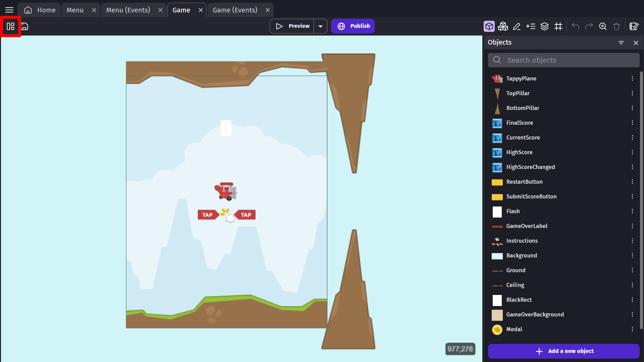This screenshot has height=362, width=644.
Task: Open Medal object options menu
Action: (632, 329)
